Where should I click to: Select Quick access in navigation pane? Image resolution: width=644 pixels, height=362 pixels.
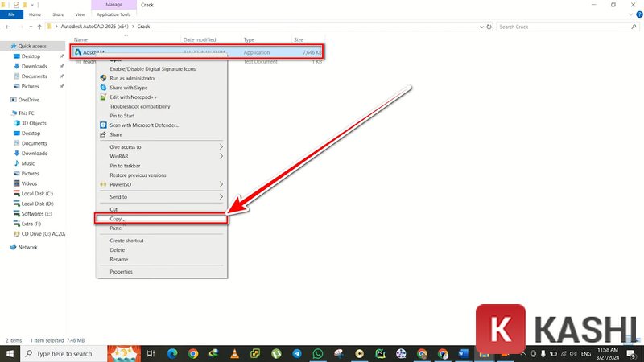(x=32, y=46)
